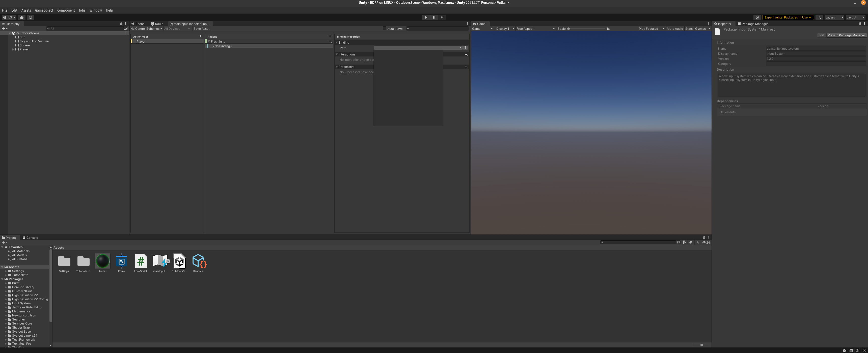Open the GameObject menu
Image resolution: width=868 pixels, height=353 pixels.
click(x=44, y=10)
